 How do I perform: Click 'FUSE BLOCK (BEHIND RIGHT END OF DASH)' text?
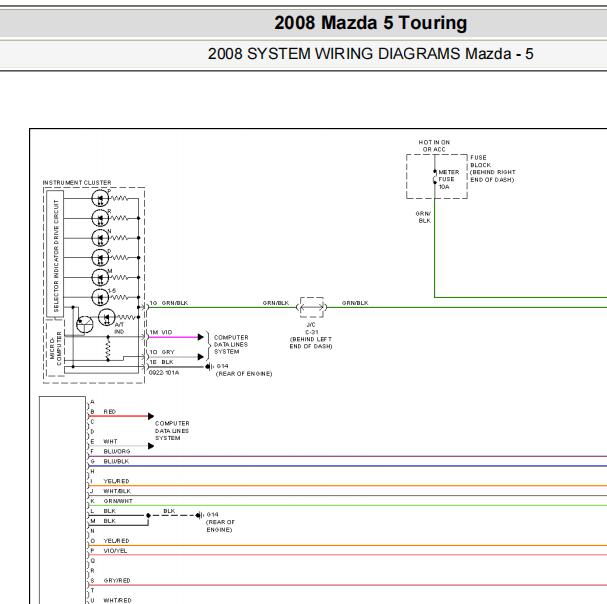point(492,168)
